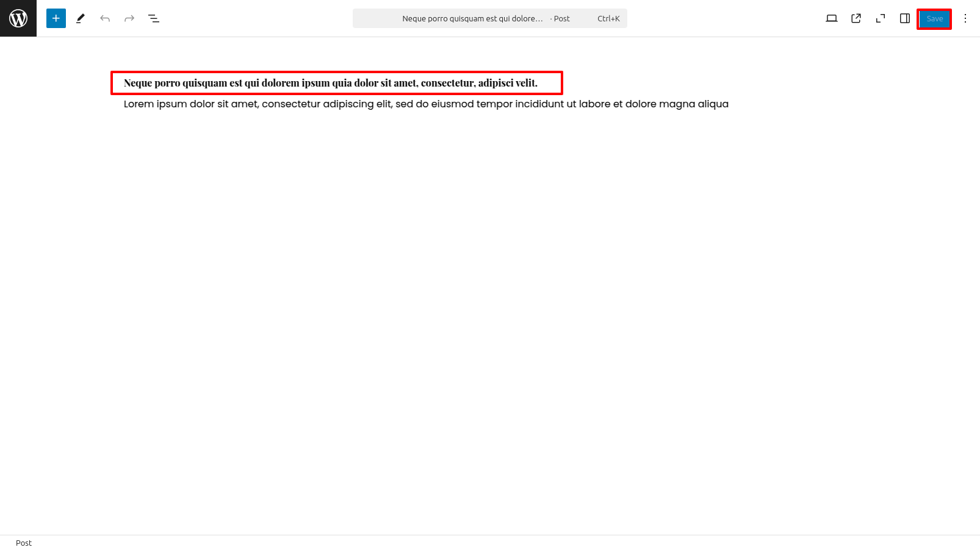980x550 pixels.
Task: Click the expand corners icon in toolbar
Action: (x=881, y=18)
